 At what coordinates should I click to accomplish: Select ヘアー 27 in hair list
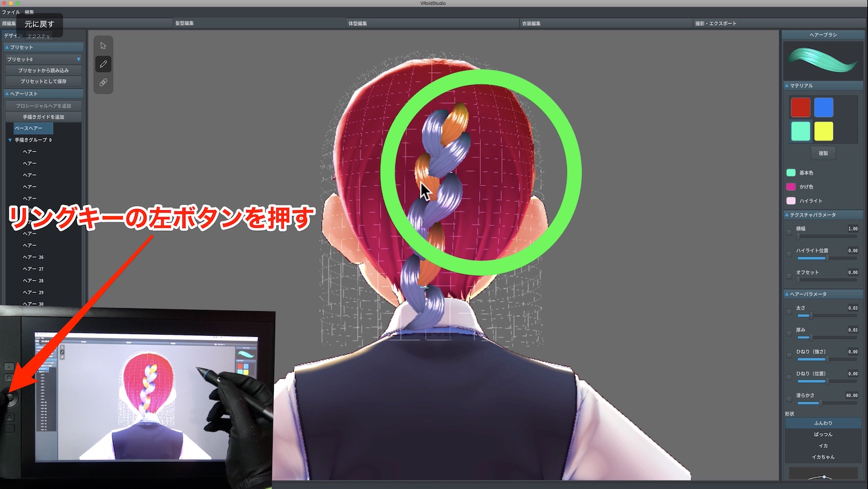point(33,269)
